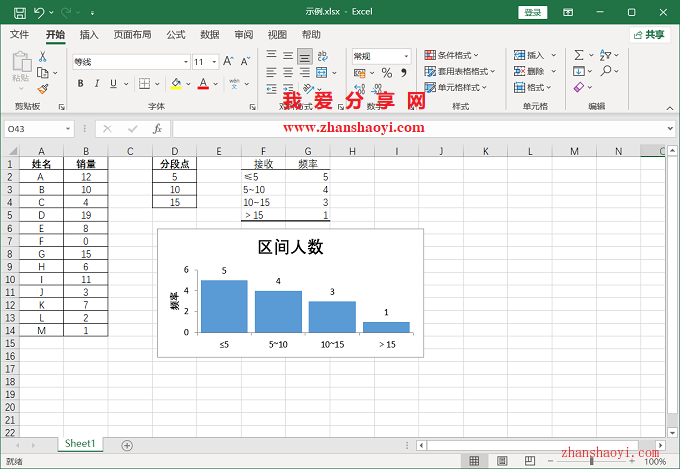Click the Fill Color paint bucket icon
Viewport: 680px width, 469px height.
tap(176, 83)
